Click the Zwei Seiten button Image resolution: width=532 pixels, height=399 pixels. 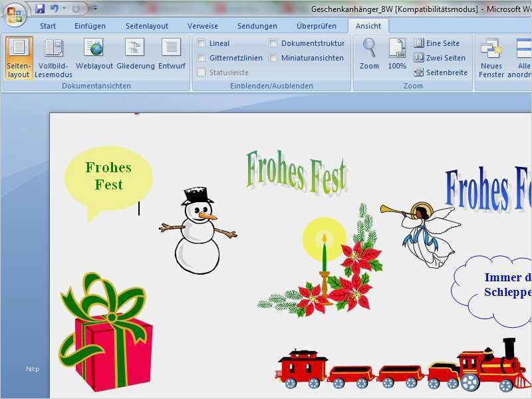pos(440,58)
